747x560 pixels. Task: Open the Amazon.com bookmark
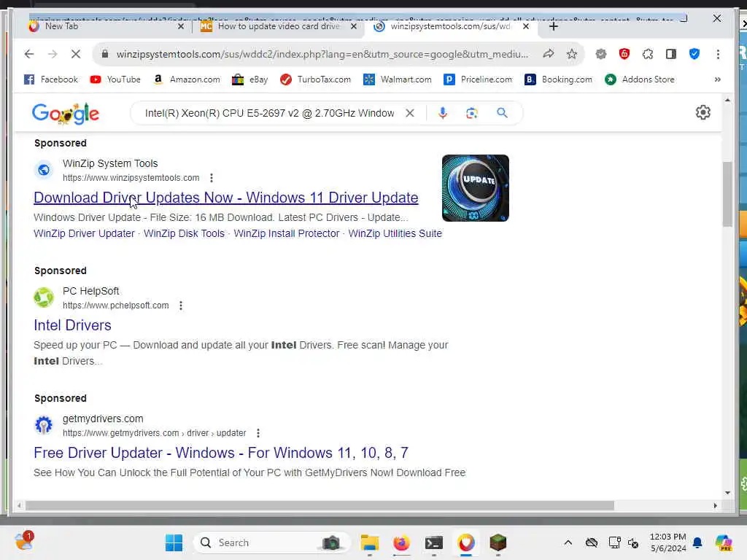(187, 79)
